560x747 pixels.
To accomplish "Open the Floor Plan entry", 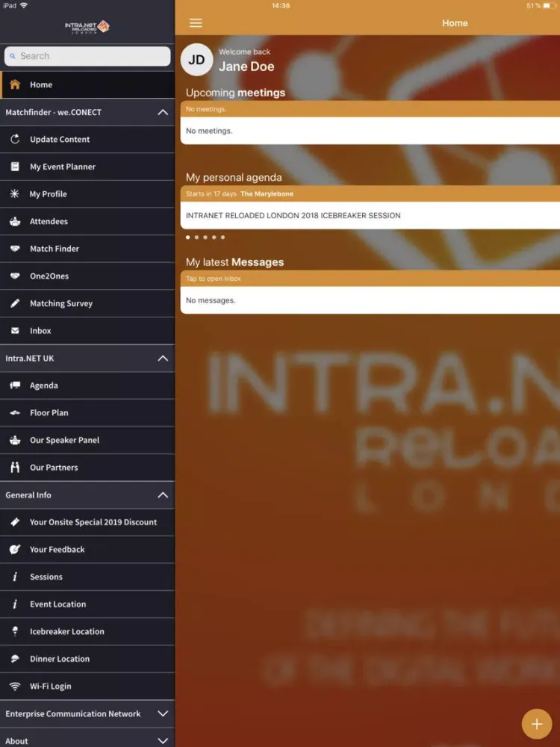I will click(x=87, y=412).
